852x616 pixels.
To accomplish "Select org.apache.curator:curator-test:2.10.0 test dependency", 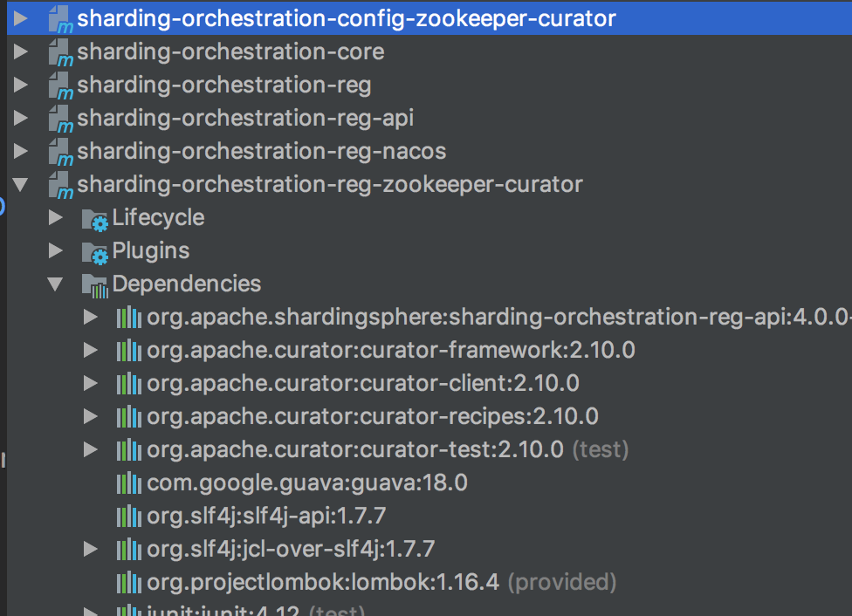I will point(388,449).
